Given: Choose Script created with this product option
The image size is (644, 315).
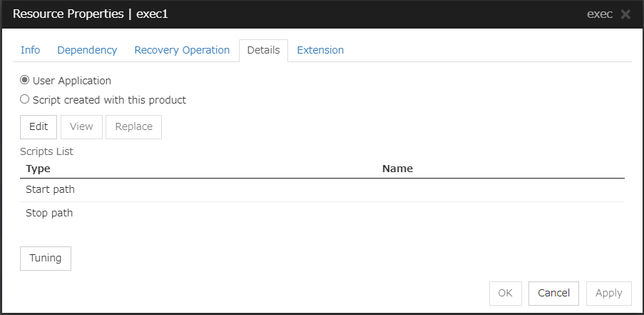Looking at the screenshot, I should (25, 100).
